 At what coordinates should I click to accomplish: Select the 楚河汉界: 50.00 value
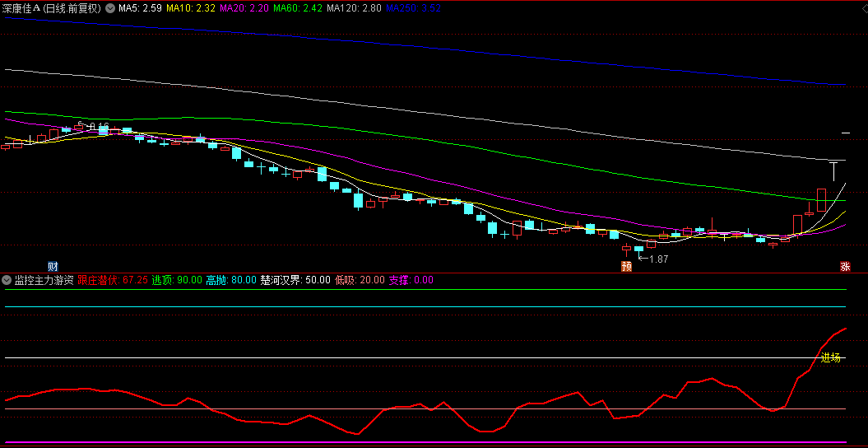click(295, 280)
